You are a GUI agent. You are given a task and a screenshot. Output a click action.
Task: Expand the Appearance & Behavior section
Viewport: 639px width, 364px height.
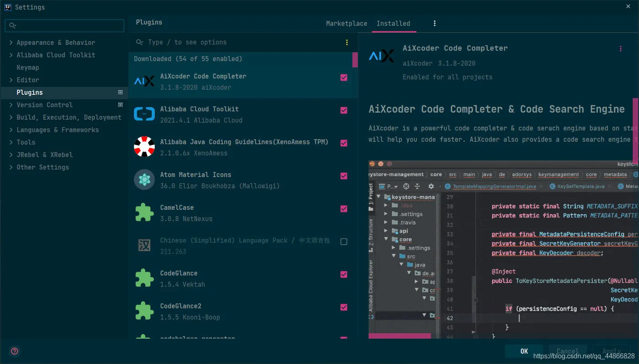(x=11, y=42)
